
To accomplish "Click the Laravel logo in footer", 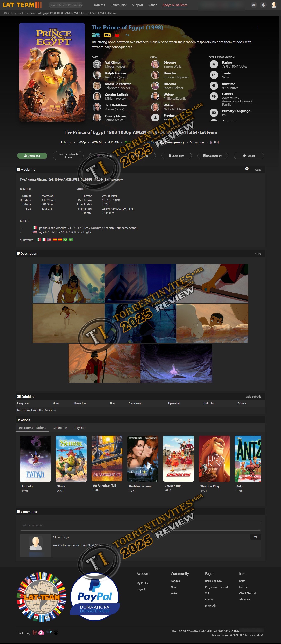I will click(35, 633).
